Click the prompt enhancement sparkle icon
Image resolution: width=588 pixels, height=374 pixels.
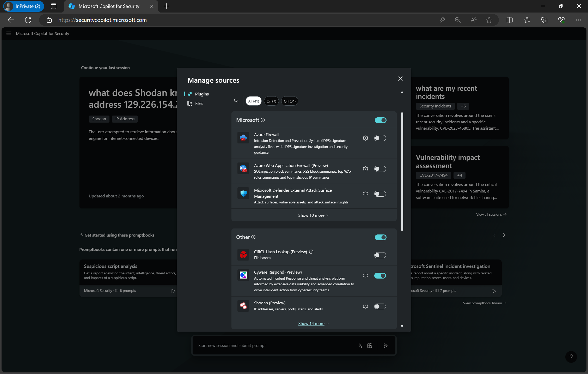coord(360,345)
